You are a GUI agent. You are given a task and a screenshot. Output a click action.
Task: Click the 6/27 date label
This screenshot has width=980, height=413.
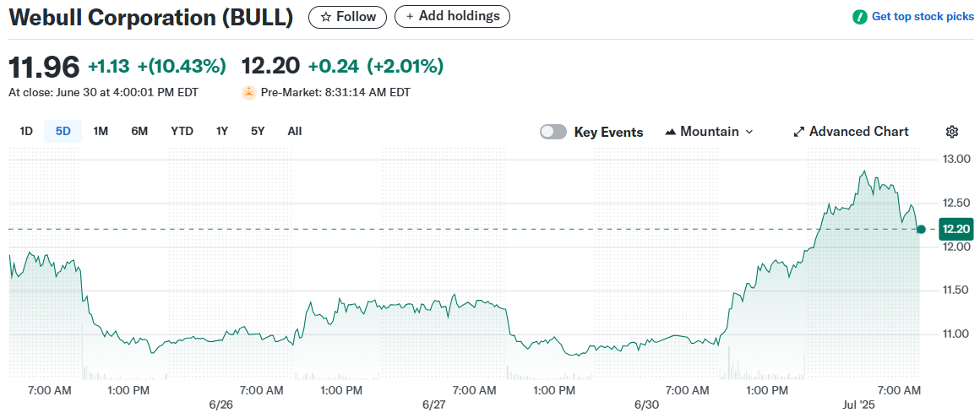433,405
